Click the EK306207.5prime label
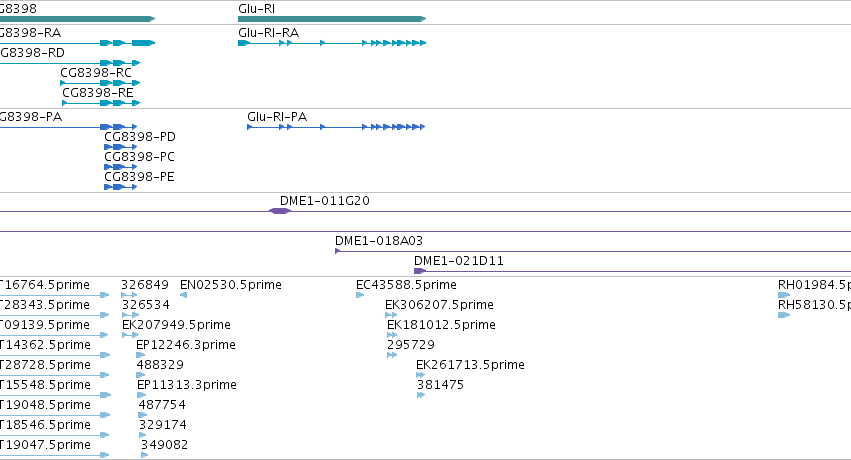This screenshot has width=851, height=460. click(x=439, y=305)
